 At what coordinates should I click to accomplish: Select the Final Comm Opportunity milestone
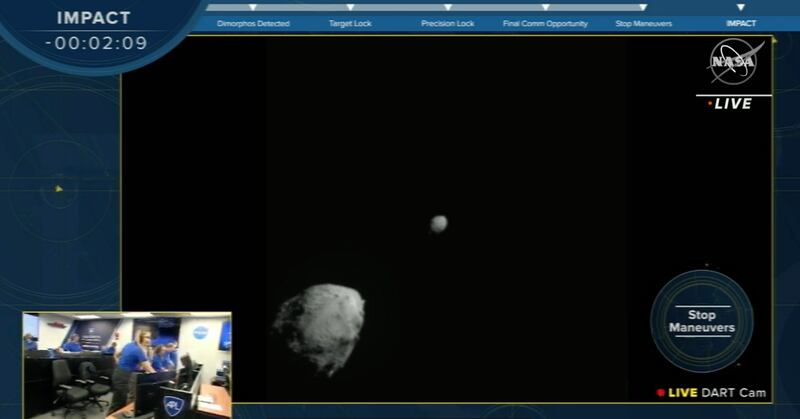pos(545,24)
